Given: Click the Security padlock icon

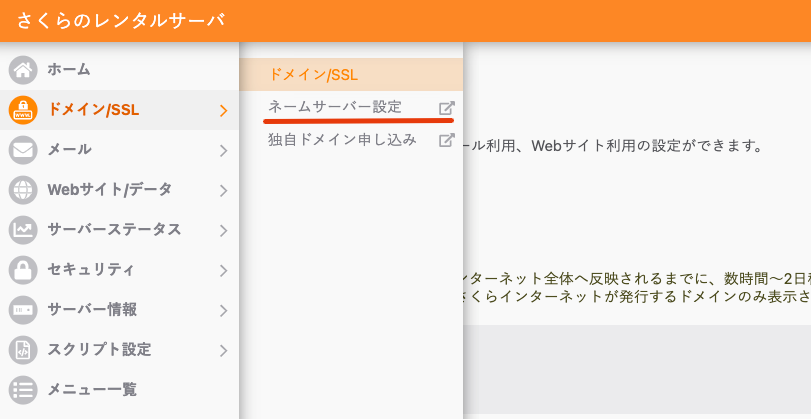Looking at the screenshot, I should 23,270.
